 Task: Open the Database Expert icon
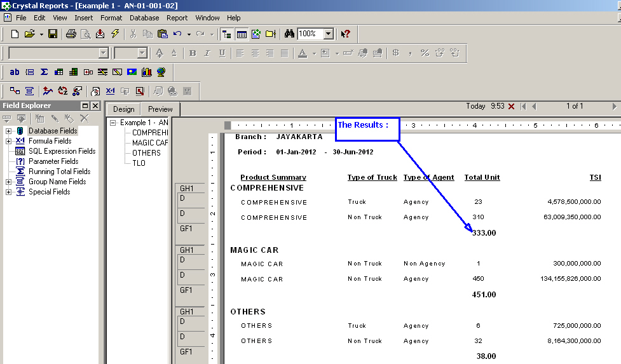pos(15,91)
